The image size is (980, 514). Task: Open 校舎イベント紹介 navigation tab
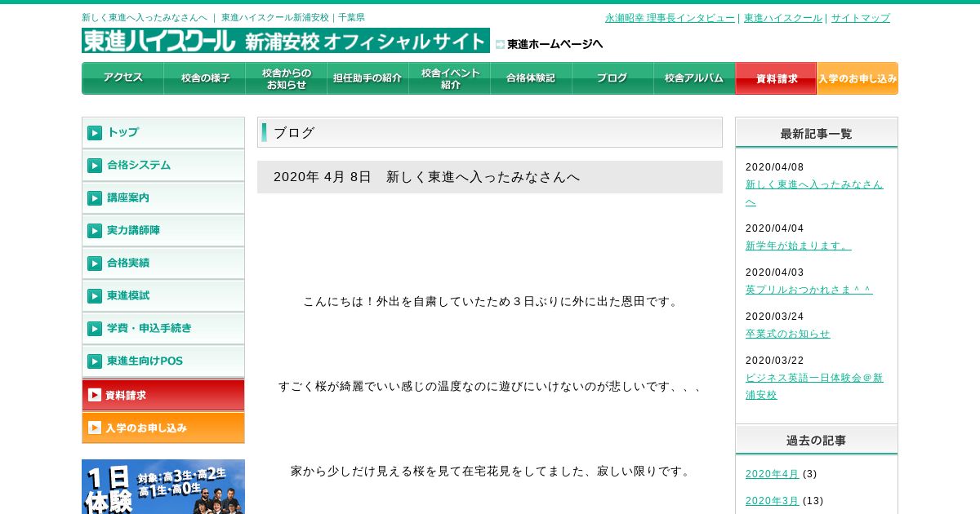(x=449, y=78)
